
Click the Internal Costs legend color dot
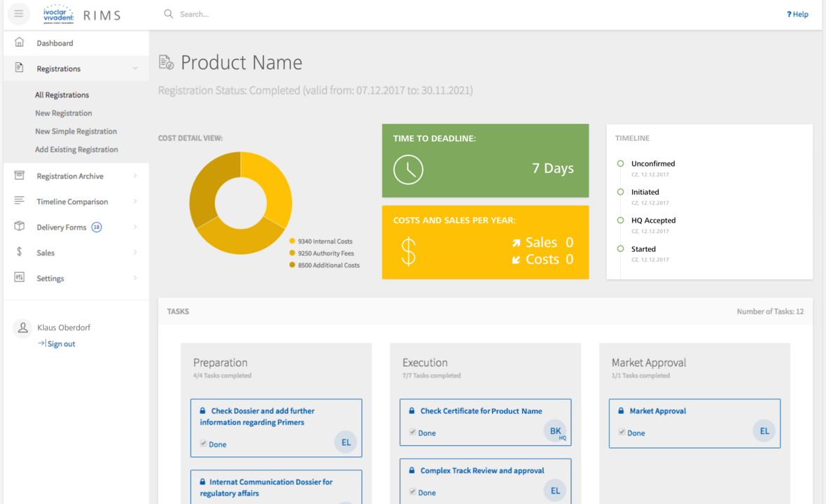click(293, 241)
